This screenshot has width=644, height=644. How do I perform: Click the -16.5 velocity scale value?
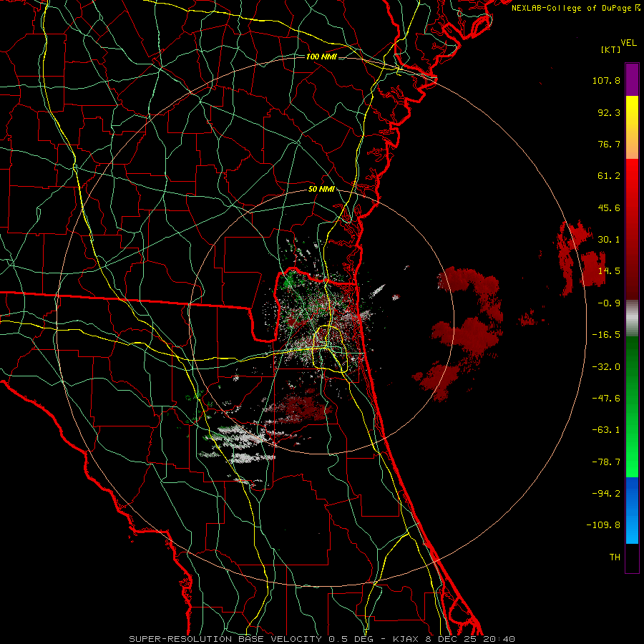tap(606, 335)
